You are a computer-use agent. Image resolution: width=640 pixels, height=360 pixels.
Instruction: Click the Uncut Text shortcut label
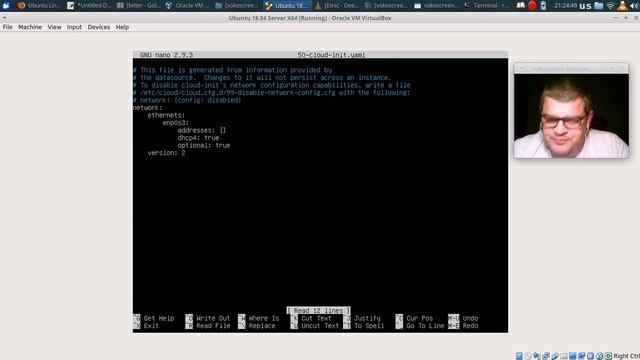[320, 326]
